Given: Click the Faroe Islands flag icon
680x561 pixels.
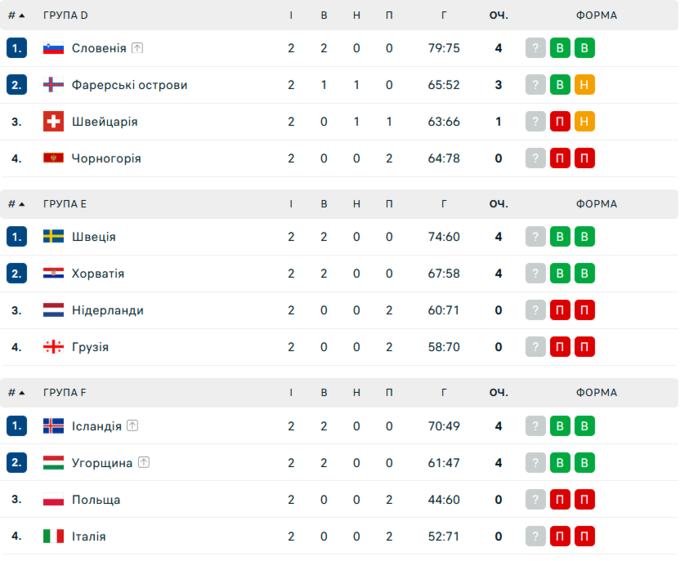Looking at the screenshot, I should point(54,85).
